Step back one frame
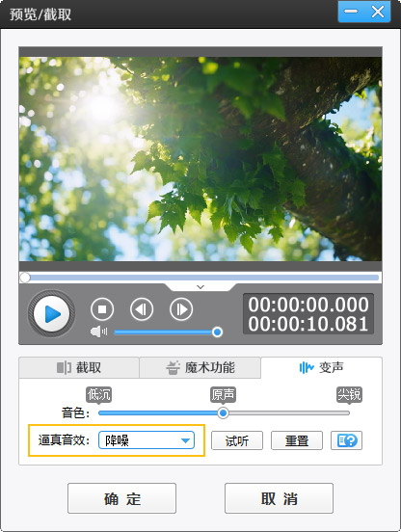 pos(142,309)
